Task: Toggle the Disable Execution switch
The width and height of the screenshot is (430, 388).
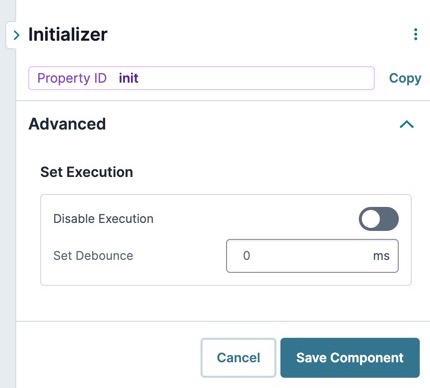Action: pyautogui.click(x=379, y=219)
